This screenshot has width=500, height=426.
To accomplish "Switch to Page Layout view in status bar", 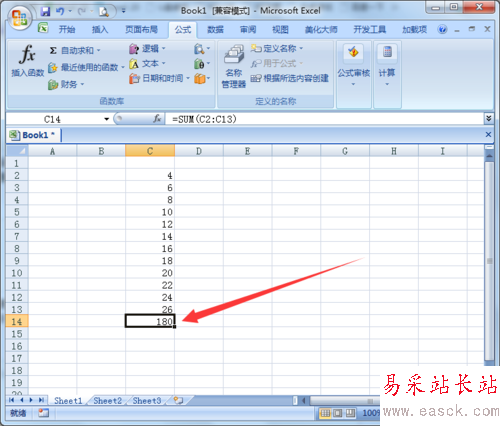I will click(x=337, y=413).
